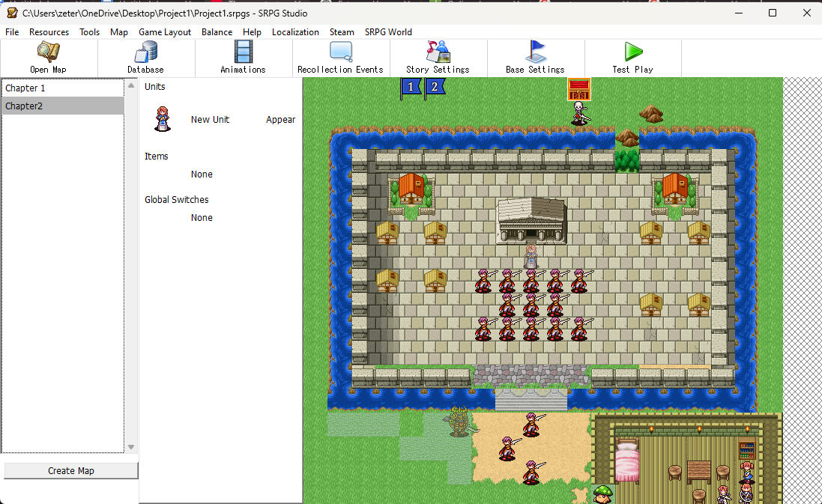This screenshot has height=504, width=822.
Task: Click the pine tree cluster on castle wall
Action: (627, 160)
